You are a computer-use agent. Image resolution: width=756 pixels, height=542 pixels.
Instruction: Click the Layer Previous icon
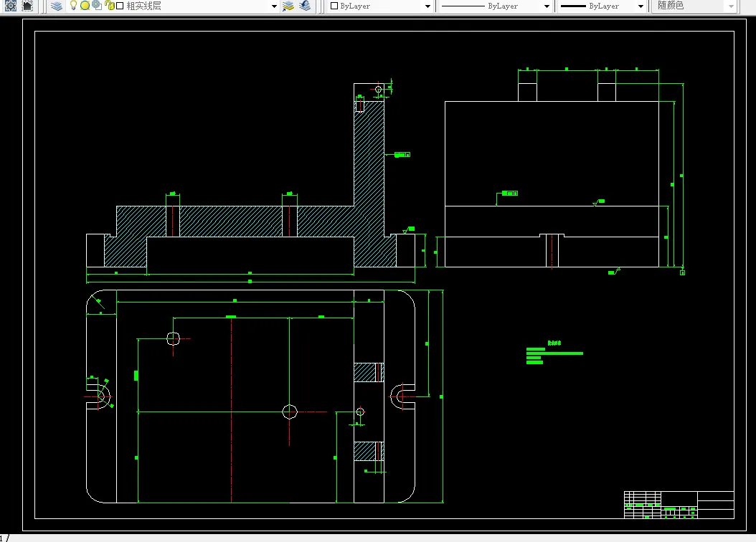pyautogui.click(x=305, y=6)
